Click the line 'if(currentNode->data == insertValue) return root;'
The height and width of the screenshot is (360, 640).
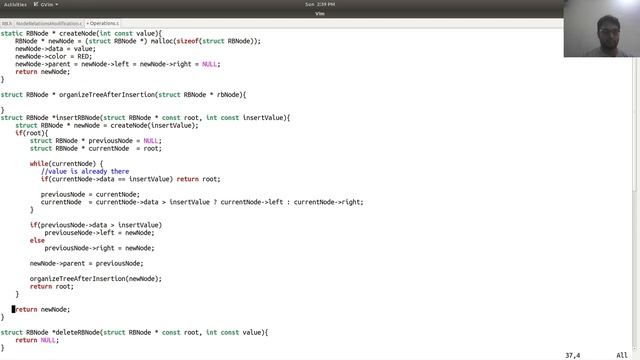(x=130, y=179)
